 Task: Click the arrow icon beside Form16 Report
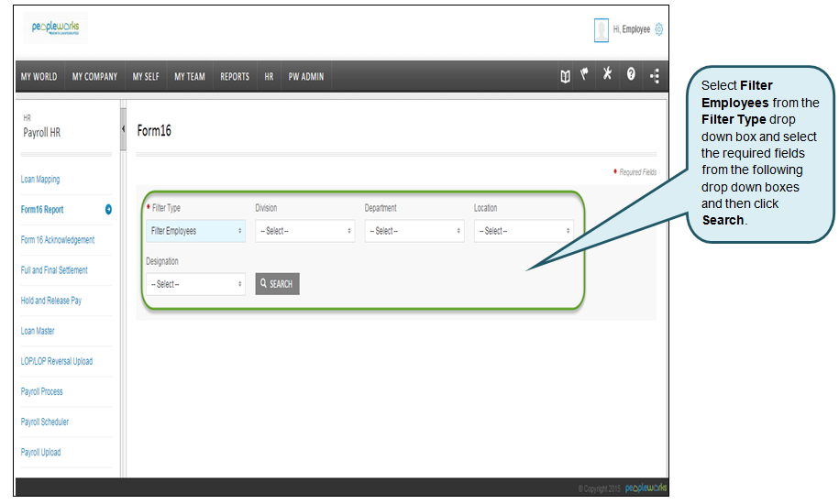108,210
